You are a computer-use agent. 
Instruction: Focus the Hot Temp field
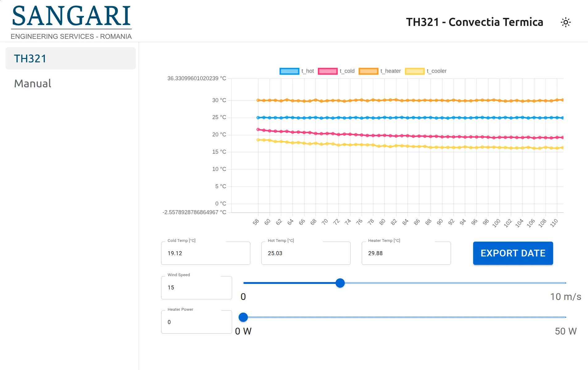(x=306, y=253)
